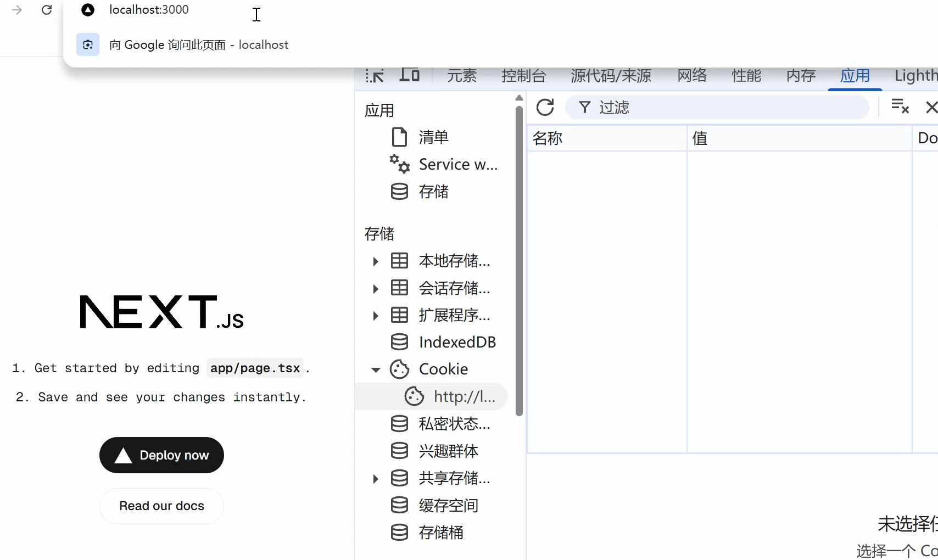This screenshot has width=938, height=560.
Task: Click the 清单 manifest file icon
Action: point(399,137)
